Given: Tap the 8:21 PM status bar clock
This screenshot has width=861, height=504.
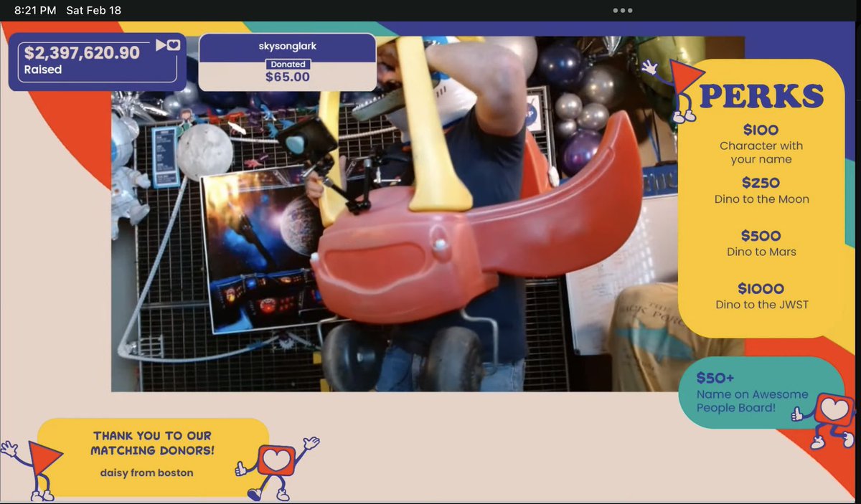Looking at the screenshot, I should [35, 11].
